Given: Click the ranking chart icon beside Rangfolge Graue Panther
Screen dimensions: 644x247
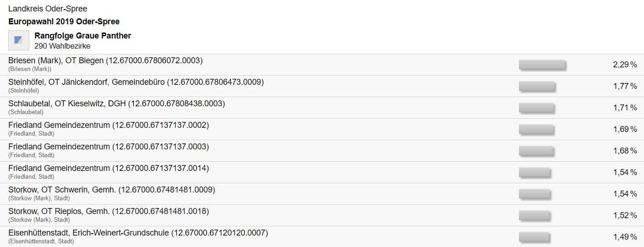Looking at the screenshot, I should point(19,40).
